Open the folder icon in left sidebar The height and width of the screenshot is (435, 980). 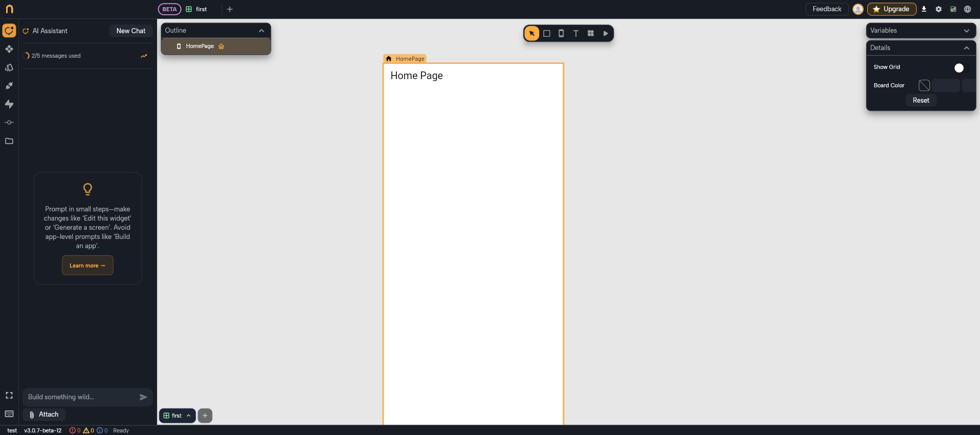tap(9, 141)
